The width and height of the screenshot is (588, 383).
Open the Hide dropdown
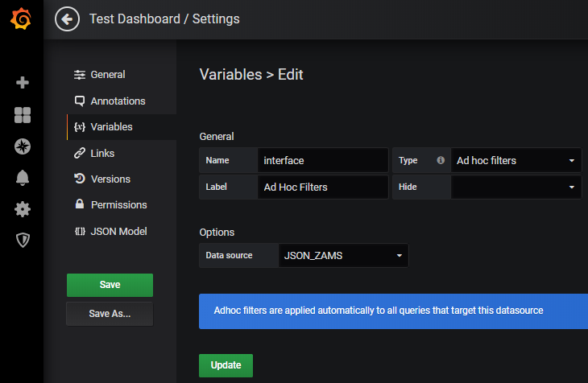(516, 187)
